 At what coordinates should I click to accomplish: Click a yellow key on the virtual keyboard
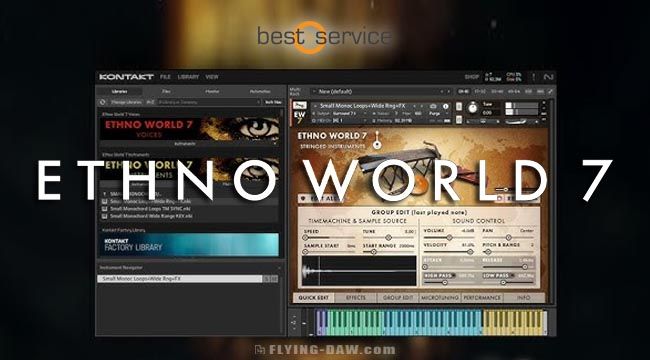pos(514,330)
